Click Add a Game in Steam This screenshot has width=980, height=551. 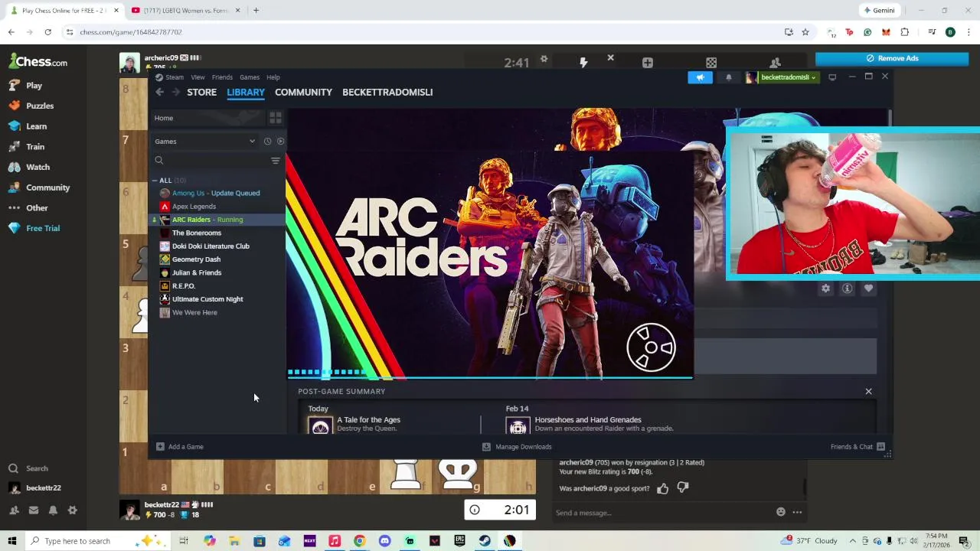[180, 447]
